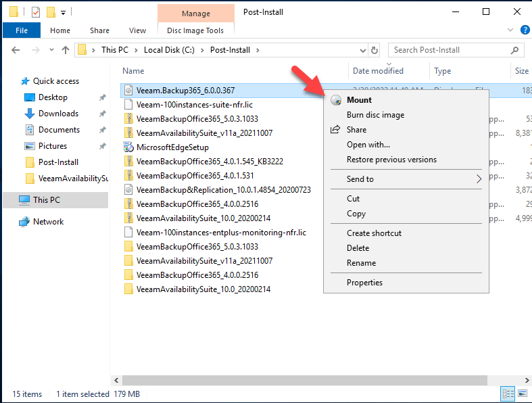
Task: Expand breadcrumb chevron after Local Disk (C:)
Action: [x=202, y=50]
